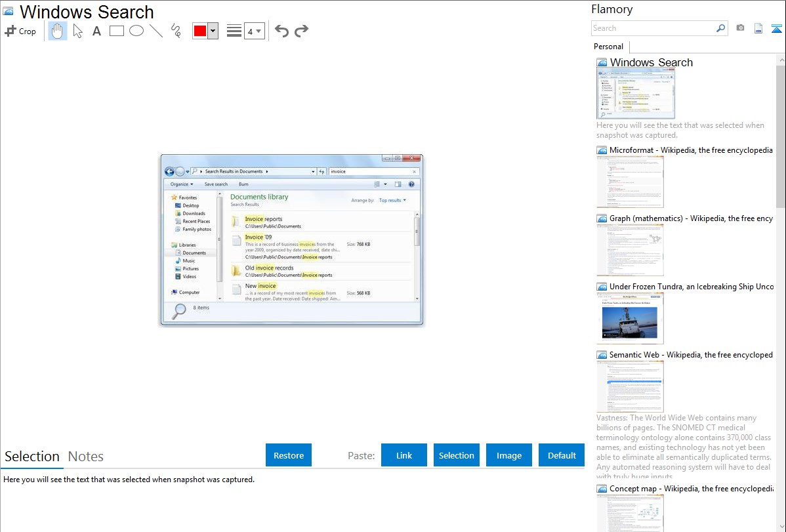Click the icon beside Concept map snapshot title
This screenshot has width=786, height=532.
click(602, 489)
